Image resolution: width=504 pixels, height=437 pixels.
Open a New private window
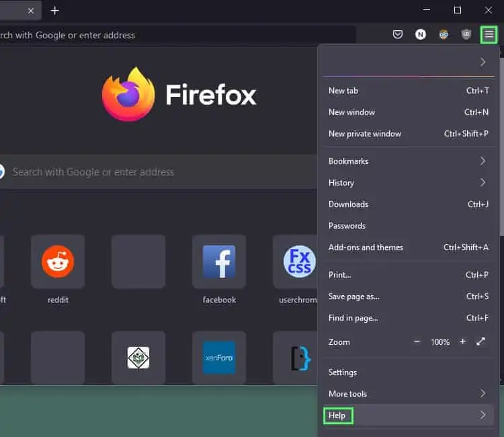click(x=408, y=134)
